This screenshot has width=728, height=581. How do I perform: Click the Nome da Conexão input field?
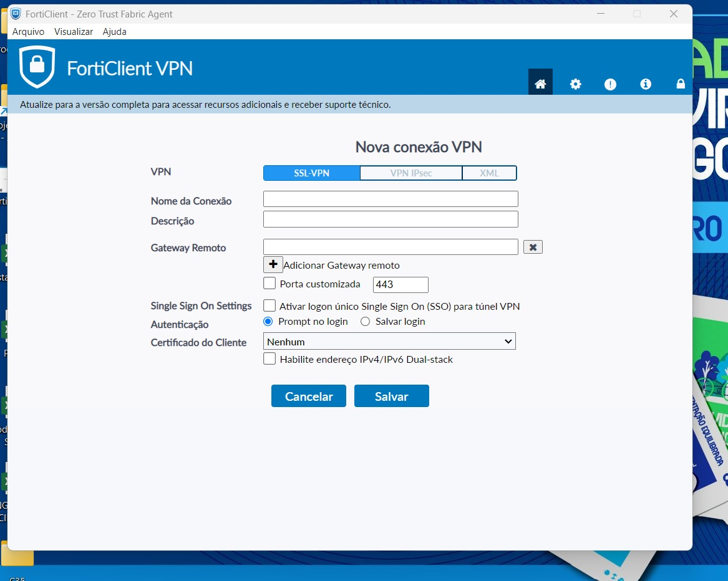coord(391,199)
